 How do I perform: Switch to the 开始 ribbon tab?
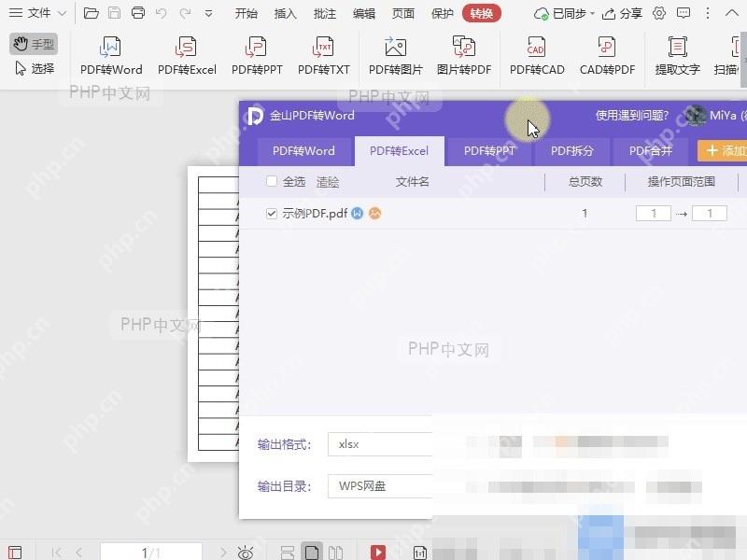(x=246, y=13)
